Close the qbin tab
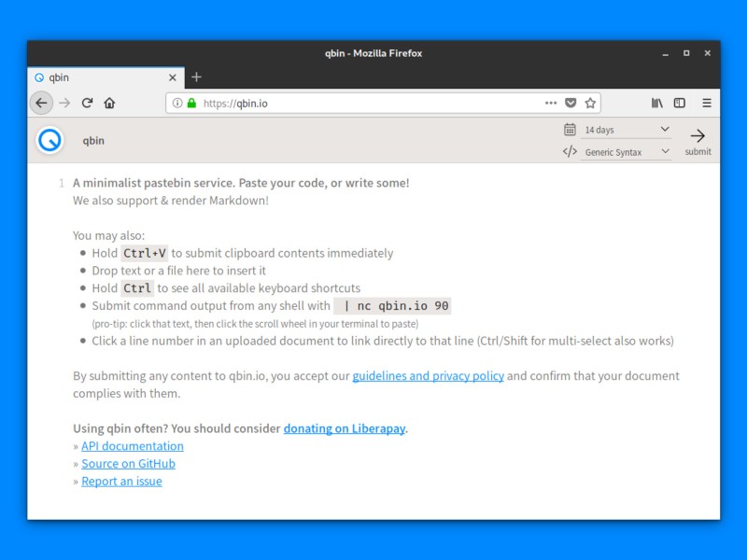Screen dimensions: 747x560 tap(173, 77)
